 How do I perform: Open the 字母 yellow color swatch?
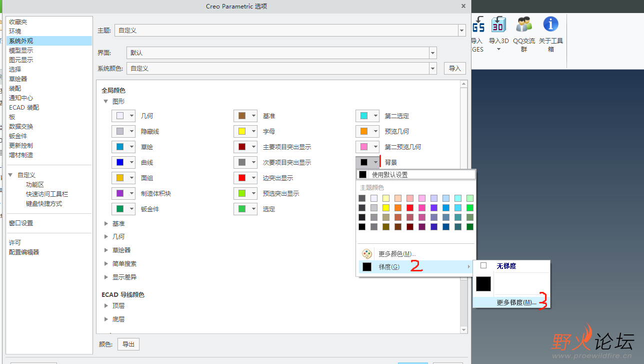tap(245, 132)
